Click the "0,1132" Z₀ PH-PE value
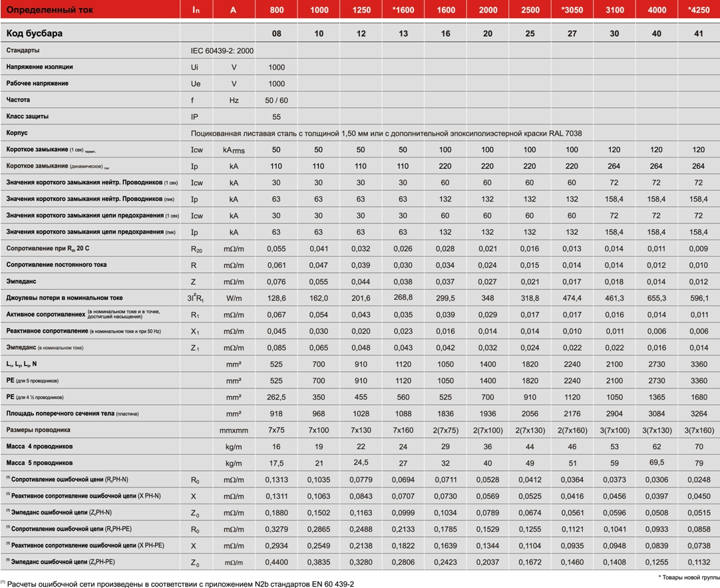The width and height of the screenshot is (720, 588). pos(699,562)
